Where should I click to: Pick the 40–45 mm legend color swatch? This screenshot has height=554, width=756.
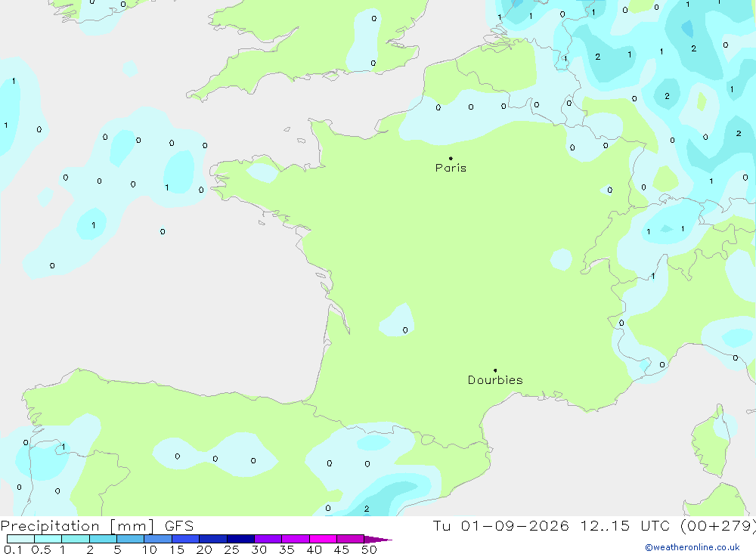[323, 539]
